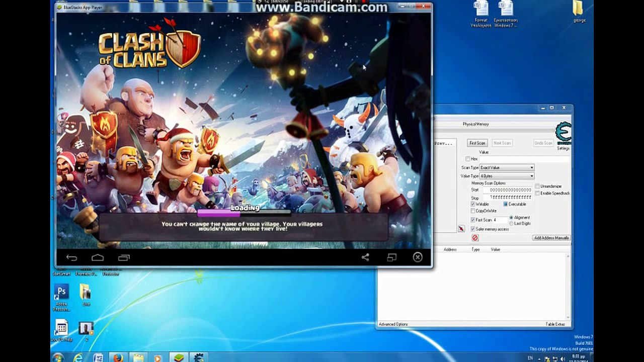Open Advanced Options in Cheat Engine
The height and width of the screenshot is (362, 644).
pos(393,324)
